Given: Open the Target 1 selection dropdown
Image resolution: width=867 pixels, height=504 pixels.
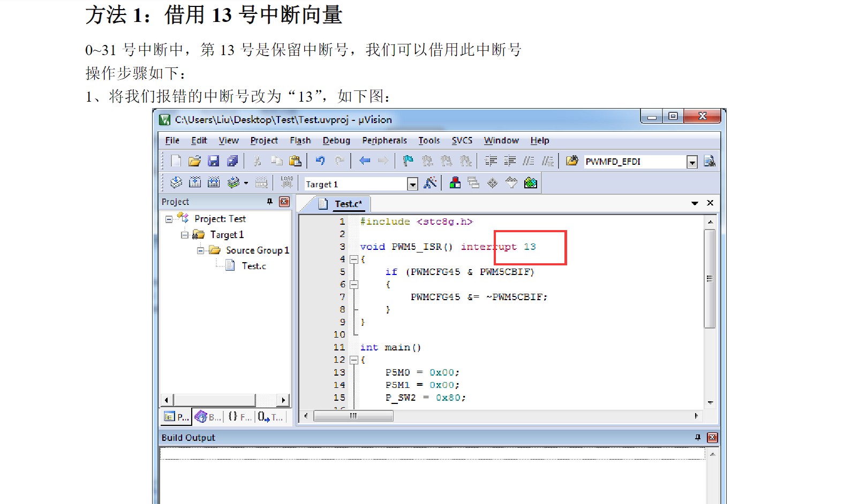Looking at the screenshot, I should 412,184.
